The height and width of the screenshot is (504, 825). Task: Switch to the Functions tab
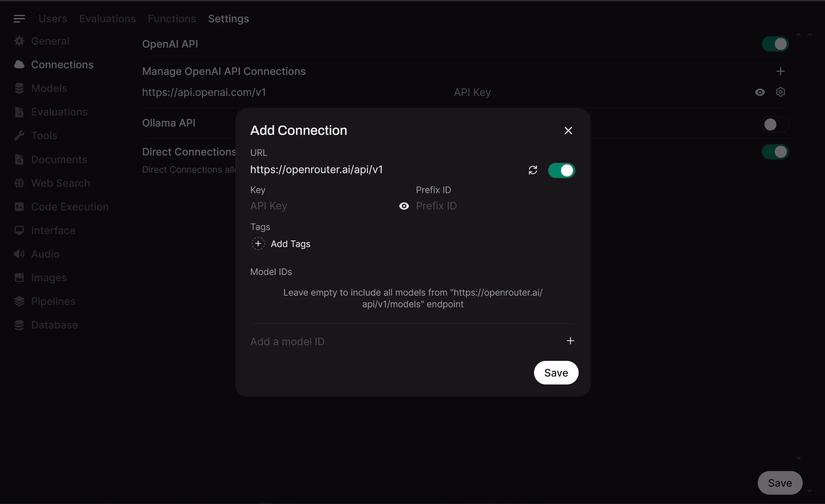[x=172, y=19]
